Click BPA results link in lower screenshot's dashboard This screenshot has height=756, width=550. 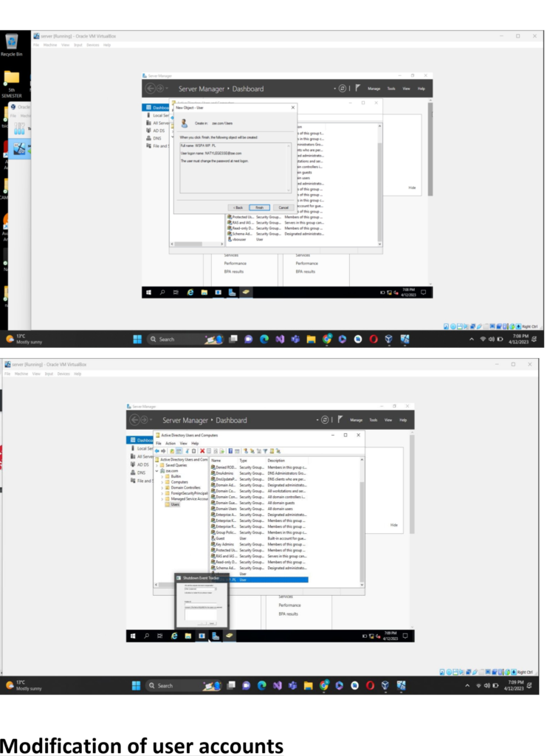point(288,614)
